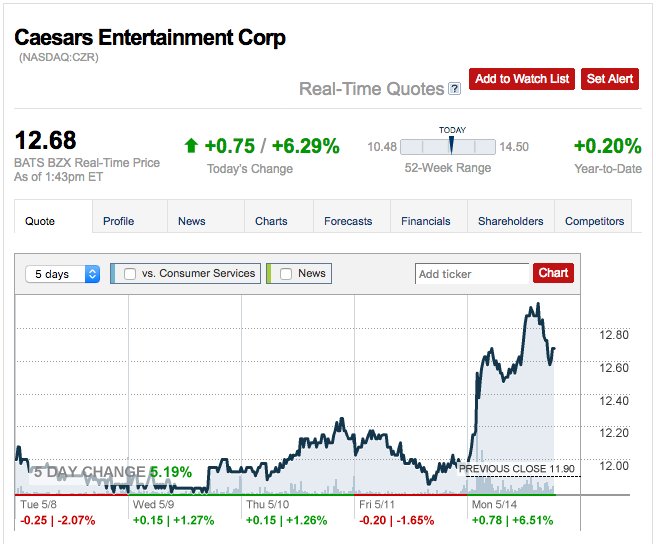656x544 pixels.
Task: Click the PREVIOUS CLOSE 11.90 label
Action: pyautogui.click(x=517, y=469)
